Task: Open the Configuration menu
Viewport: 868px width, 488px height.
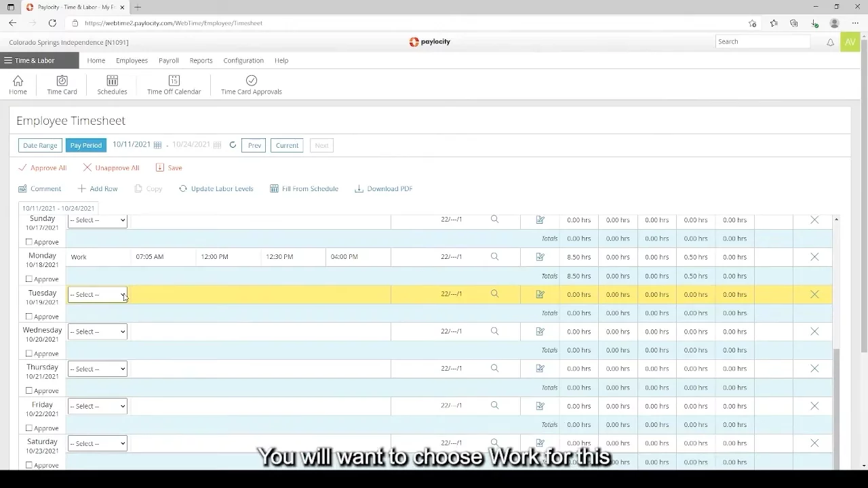Action: pos(243,60)
